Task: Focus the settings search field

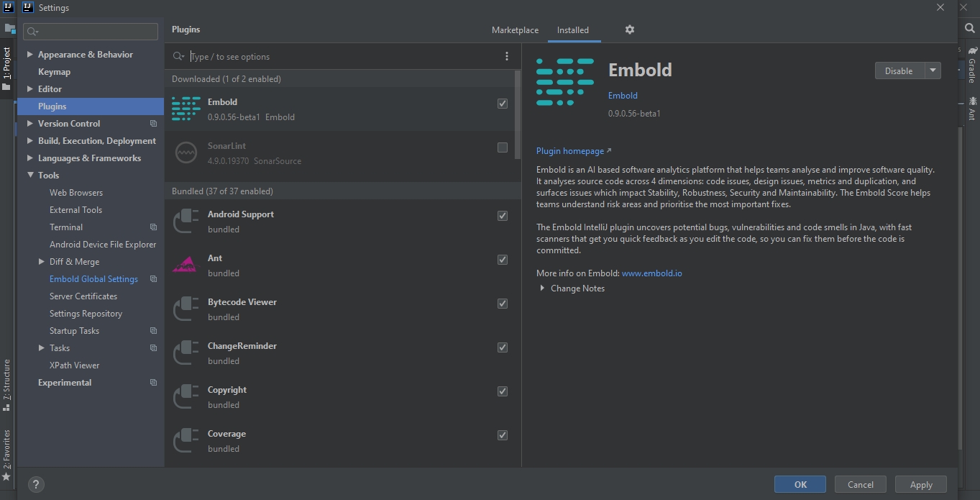Action: [91, 31]
